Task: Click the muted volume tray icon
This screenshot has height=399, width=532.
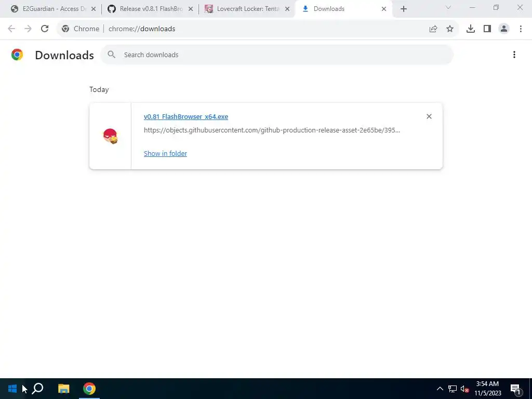Action: (x=464, y=389)
